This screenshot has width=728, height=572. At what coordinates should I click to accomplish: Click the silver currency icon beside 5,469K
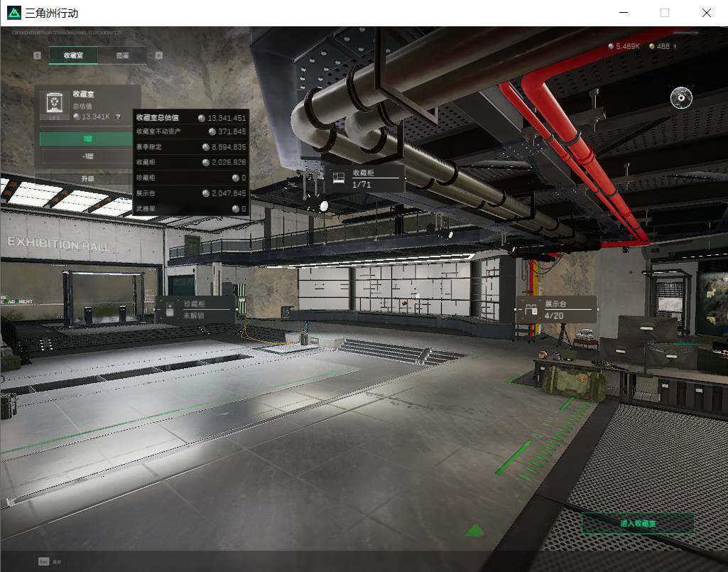[x=611, y=46]
